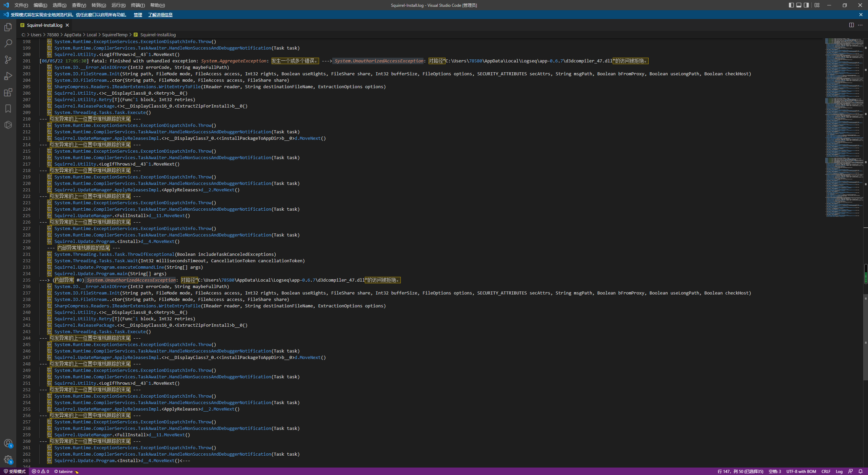Image resolution: width=868 pixels, height=475 pixels.
Task: Open the Source Control view
Action: pos(8,60)
